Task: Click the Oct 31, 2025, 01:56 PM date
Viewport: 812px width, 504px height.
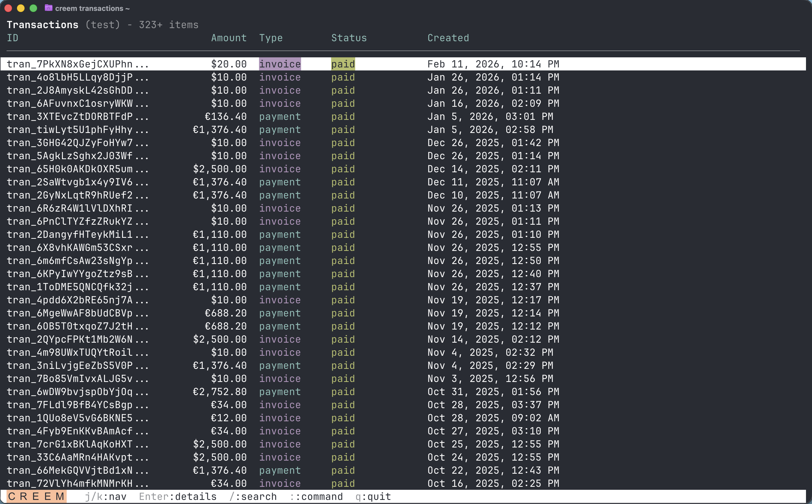Action: (493, 392)
